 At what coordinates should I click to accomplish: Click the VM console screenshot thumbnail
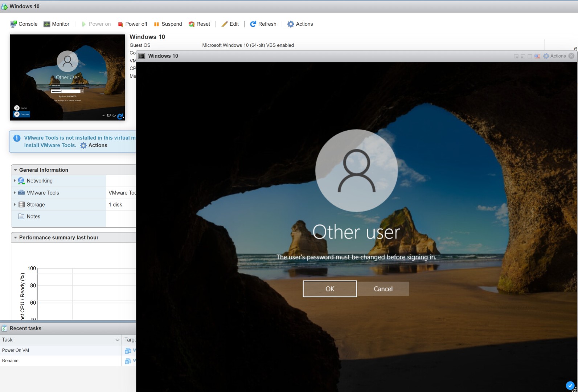point(67,77)
